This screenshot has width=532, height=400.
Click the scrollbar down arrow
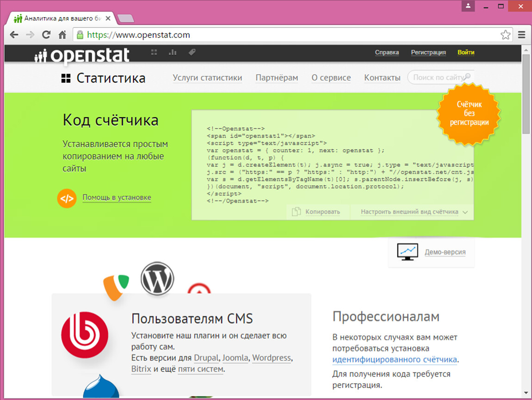point(526,393)
